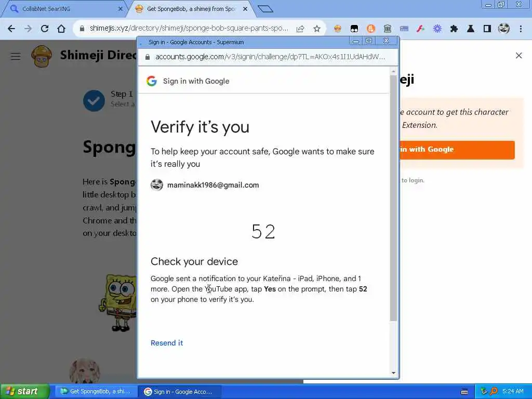
Task: Close the CollabNet SearXNG tab
Action: pos(120,9)
